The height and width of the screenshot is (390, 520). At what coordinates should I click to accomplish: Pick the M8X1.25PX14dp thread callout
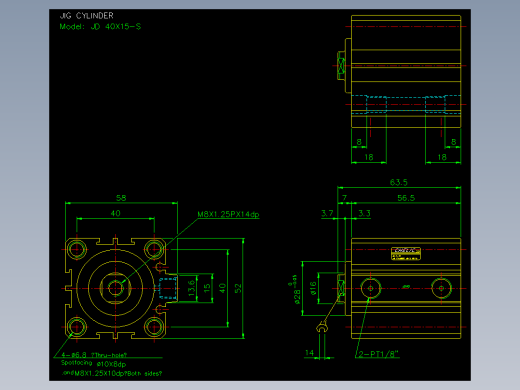click(228, 214)
